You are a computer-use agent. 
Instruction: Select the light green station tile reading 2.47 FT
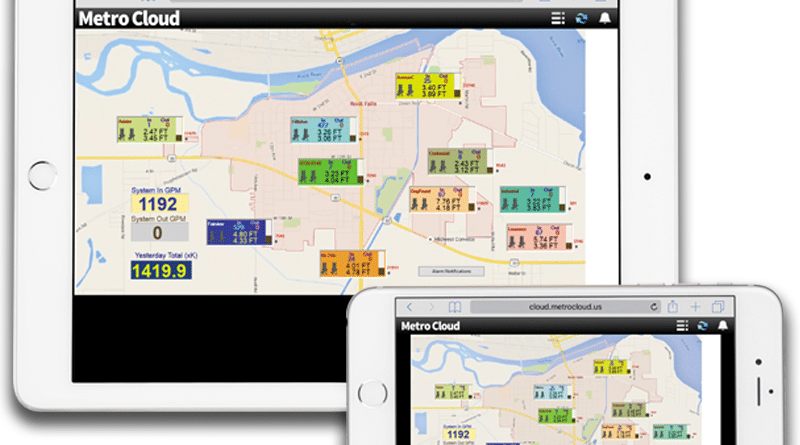pyautogui.click(x=149, y=130)
